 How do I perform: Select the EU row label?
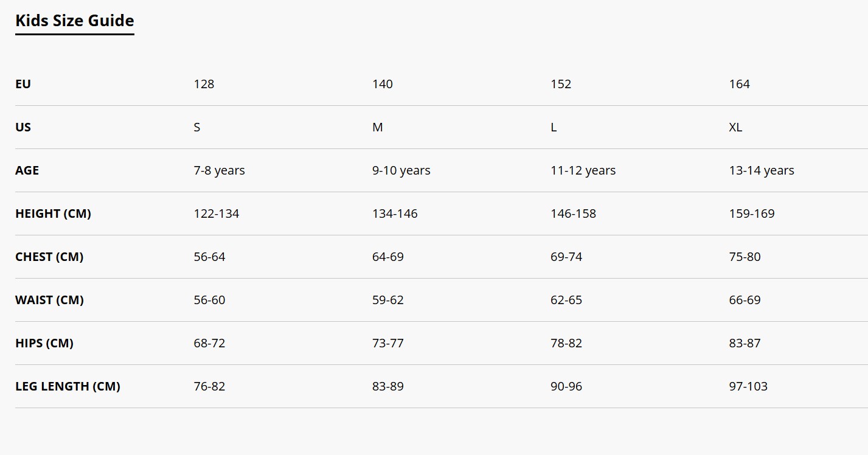click(23, 84)
